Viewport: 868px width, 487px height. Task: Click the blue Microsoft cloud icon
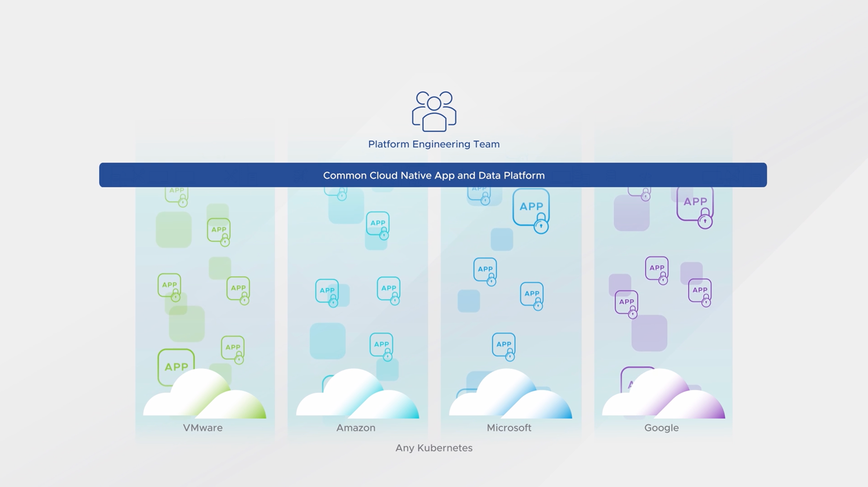[510, 393]
